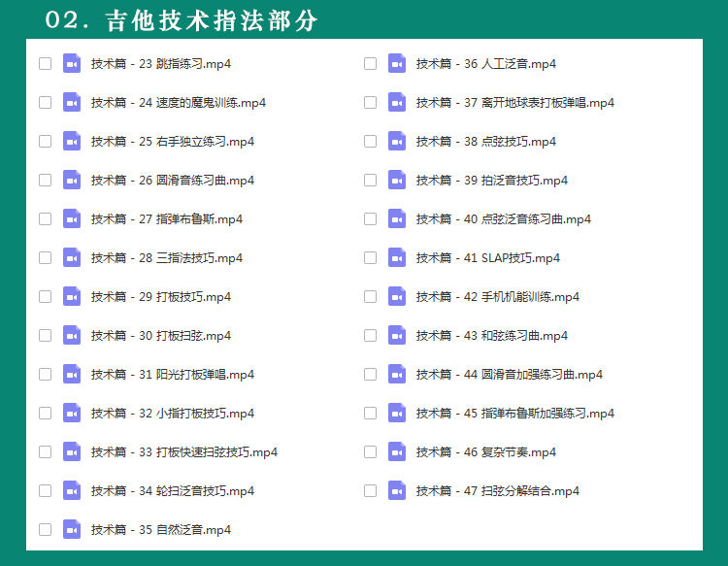
Task: Open the 31 阳光打板弹唱.mp4 video
Action: (172, 375)
